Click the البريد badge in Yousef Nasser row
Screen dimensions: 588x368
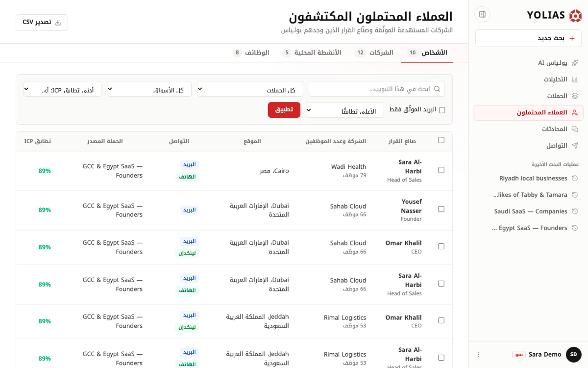pos(190,210)
